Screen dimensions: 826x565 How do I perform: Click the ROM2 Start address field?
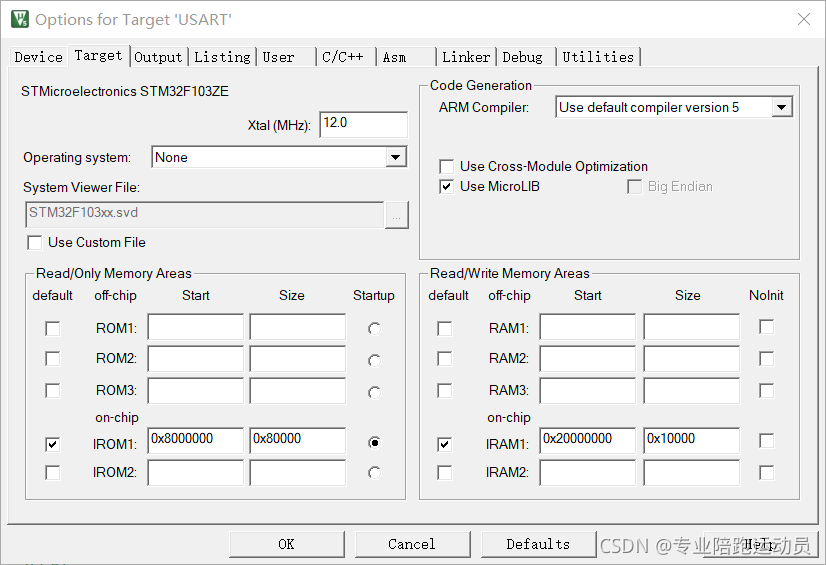pyautogui.click(x=196, y=359)
